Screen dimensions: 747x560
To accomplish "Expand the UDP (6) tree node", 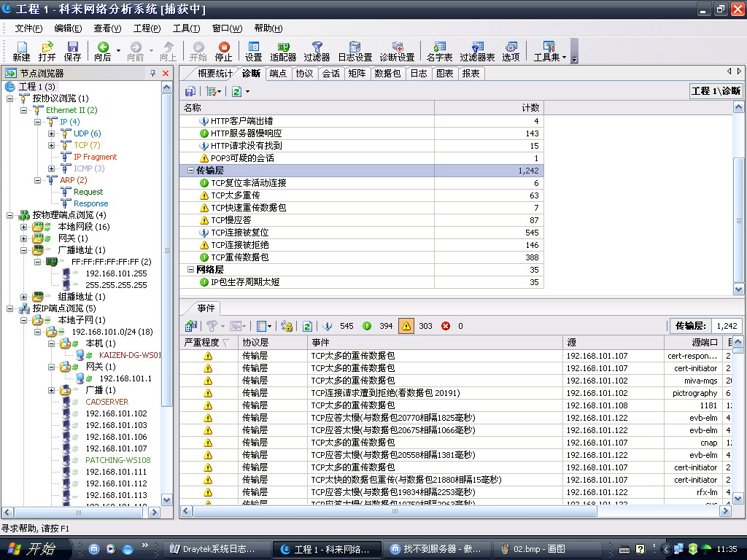I will [x=52, y=133].
